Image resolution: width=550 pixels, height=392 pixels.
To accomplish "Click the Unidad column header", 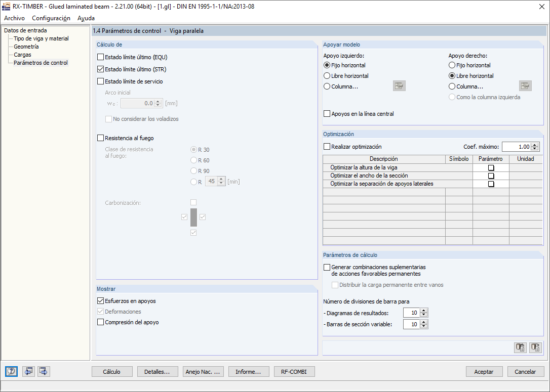I will coord(526,159).
